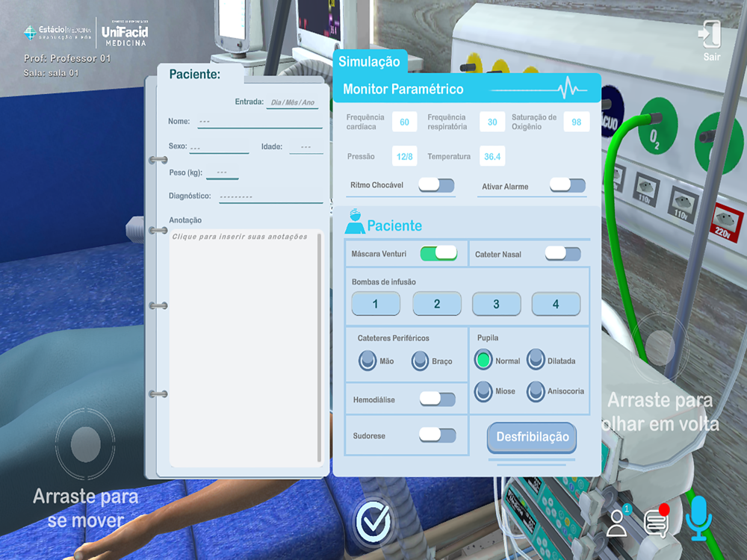Click the look-around joystick on the right
Screen dimensions: 747x560
click(x=660, y=348)
